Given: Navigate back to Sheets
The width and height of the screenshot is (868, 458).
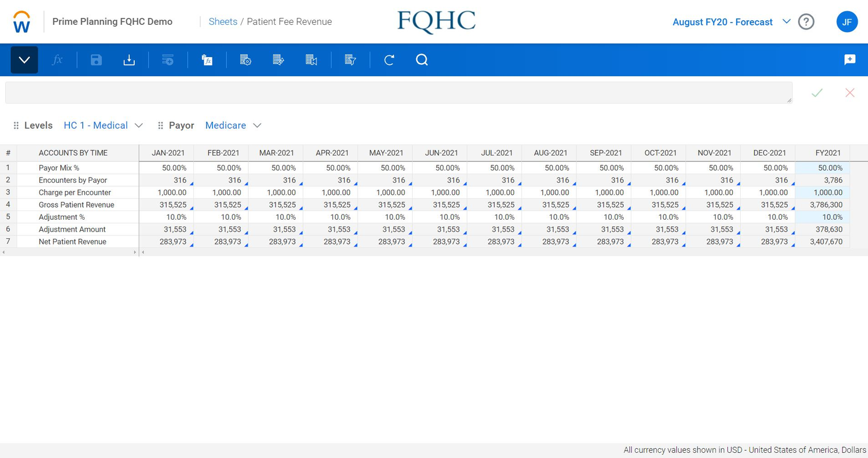Looking at the screenshot, I should pyautogui.click(x=223, y=21).
